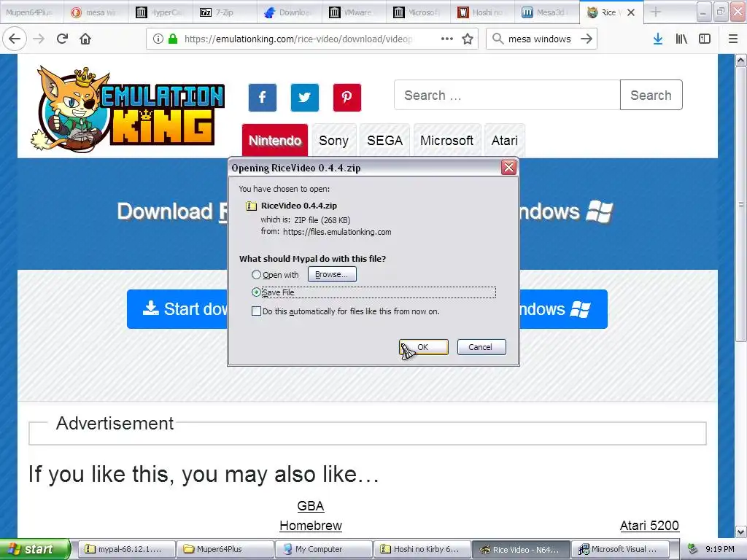Click the forward navigation arrow
Screen dimensions: 747x560
tap(39, 39)
